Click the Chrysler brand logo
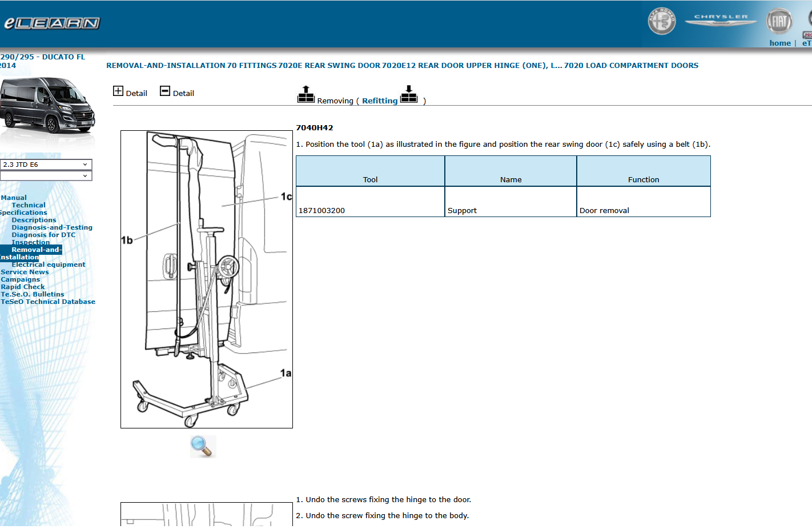This screenshot has width=812, height=529. tap(721, 20)
